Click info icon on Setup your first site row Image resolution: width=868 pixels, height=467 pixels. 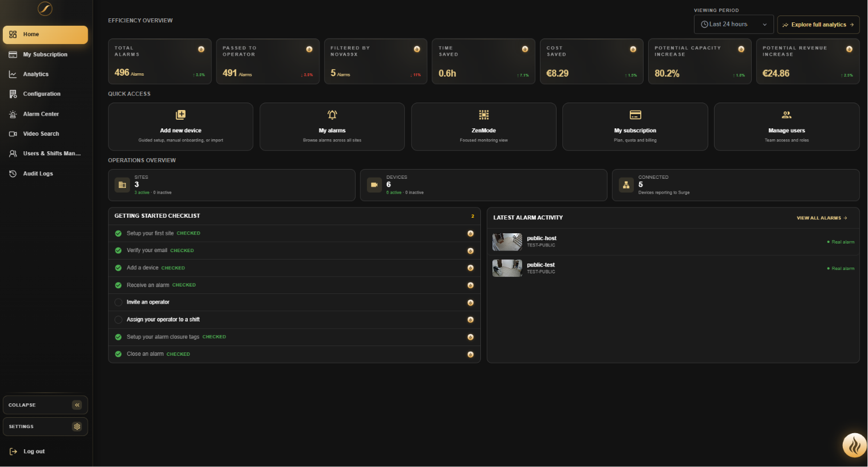(x=470, y=233)
